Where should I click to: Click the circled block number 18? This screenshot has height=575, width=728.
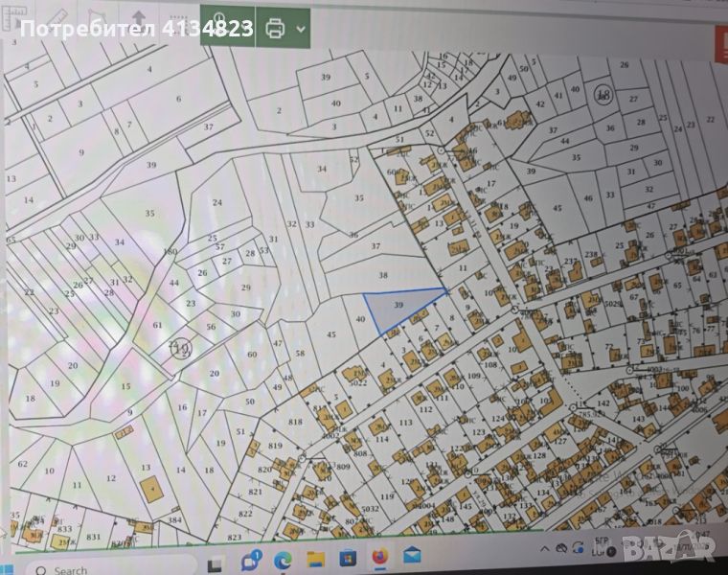point(603,93)
